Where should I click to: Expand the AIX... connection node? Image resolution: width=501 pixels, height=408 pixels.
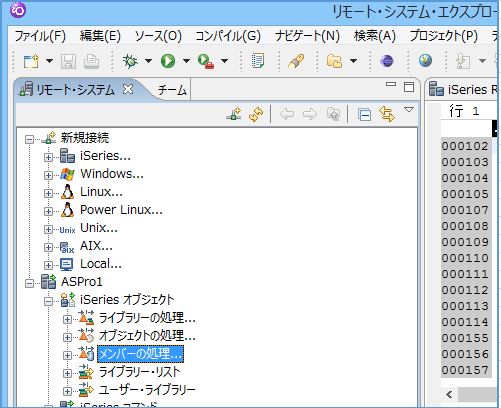[48, 247]
